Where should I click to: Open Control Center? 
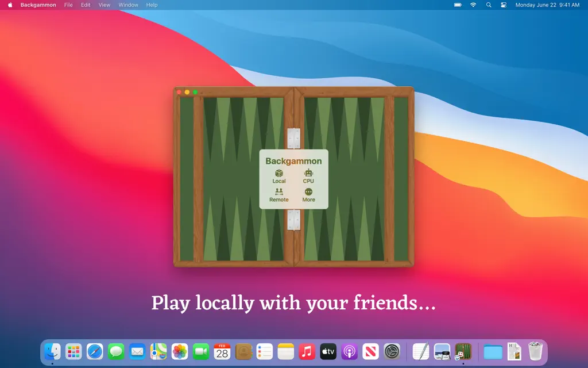tap(504, 5)
